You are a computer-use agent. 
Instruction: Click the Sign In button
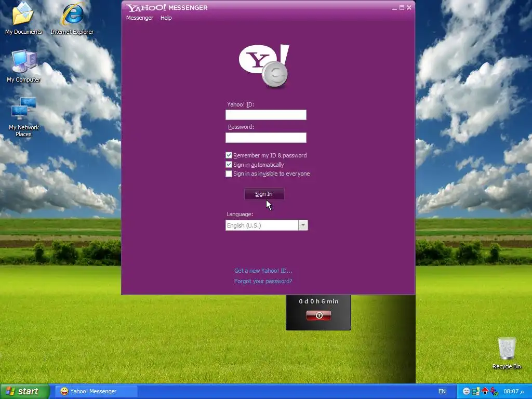[x=264, y=194]
